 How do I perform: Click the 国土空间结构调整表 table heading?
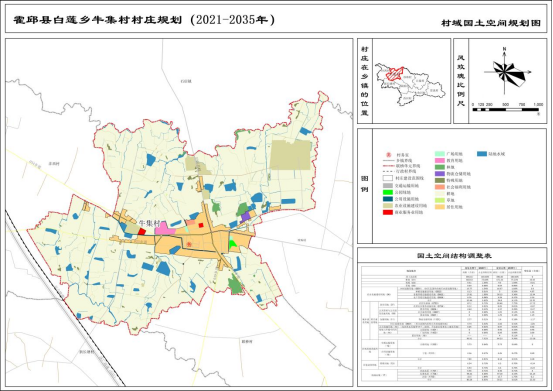[454, 256]
